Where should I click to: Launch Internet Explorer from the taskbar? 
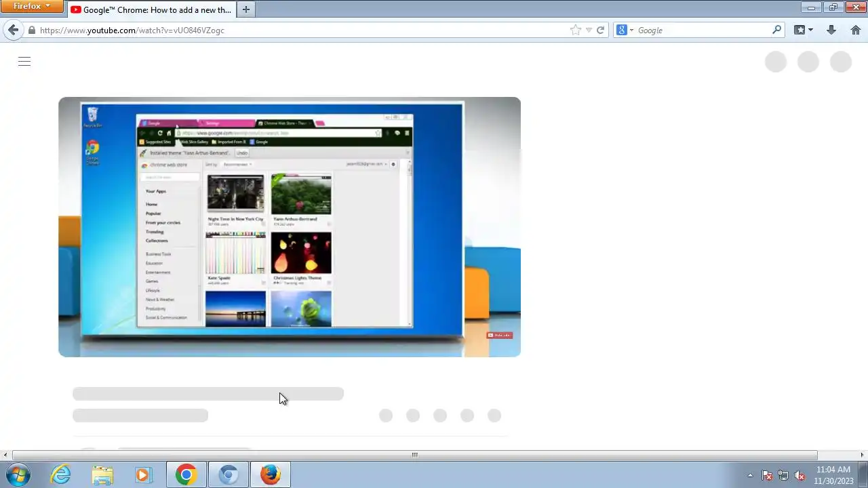tap(61, 474)
